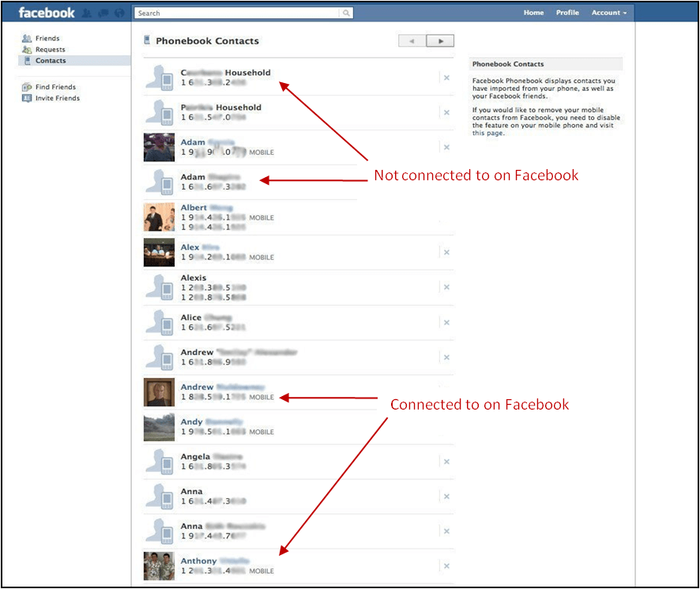The height and width of the screenshot is (589, 700).
Task: Click the forward pagination arrow
Action: click(440, 40)
